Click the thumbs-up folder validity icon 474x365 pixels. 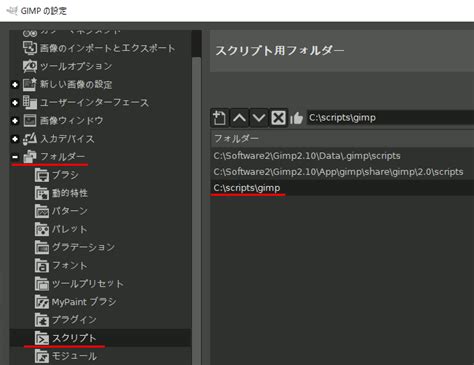296,118
